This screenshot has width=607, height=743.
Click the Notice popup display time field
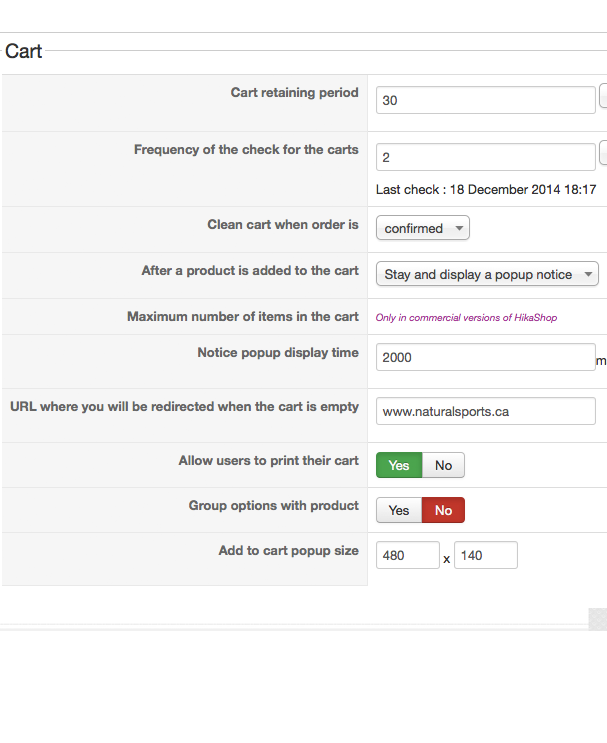click(485, 357)
